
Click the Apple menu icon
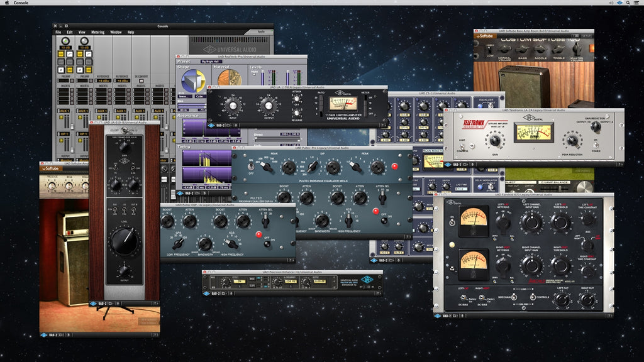(x=6, y=3)
